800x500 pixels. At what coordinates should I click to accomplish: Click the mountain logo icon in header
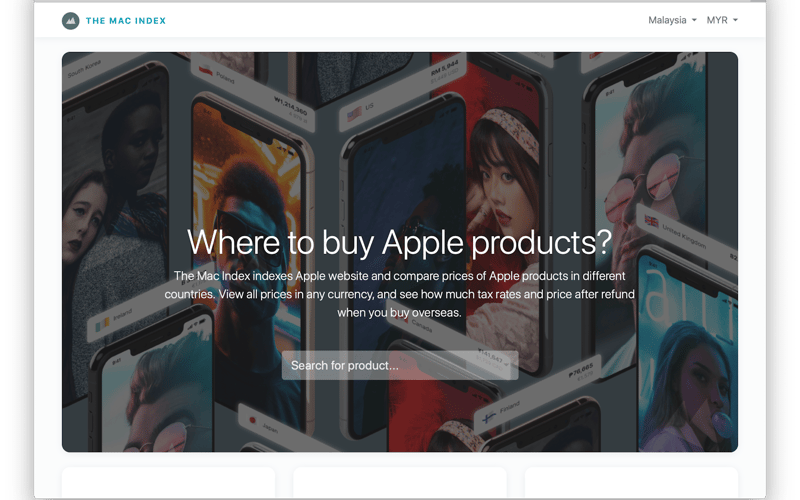tap(70, 21)
